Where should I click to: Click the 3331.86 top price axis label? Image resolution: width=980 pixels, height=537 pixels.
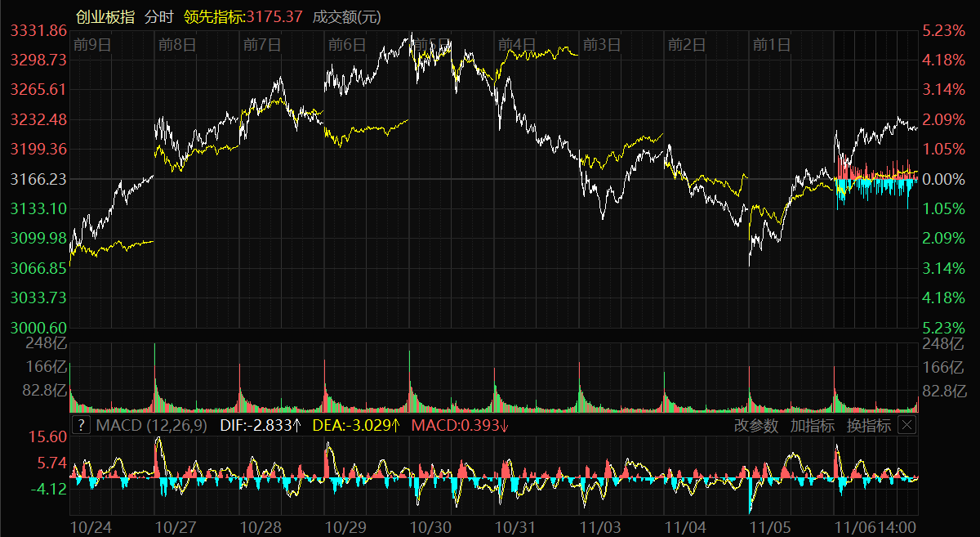pos(38,30)
